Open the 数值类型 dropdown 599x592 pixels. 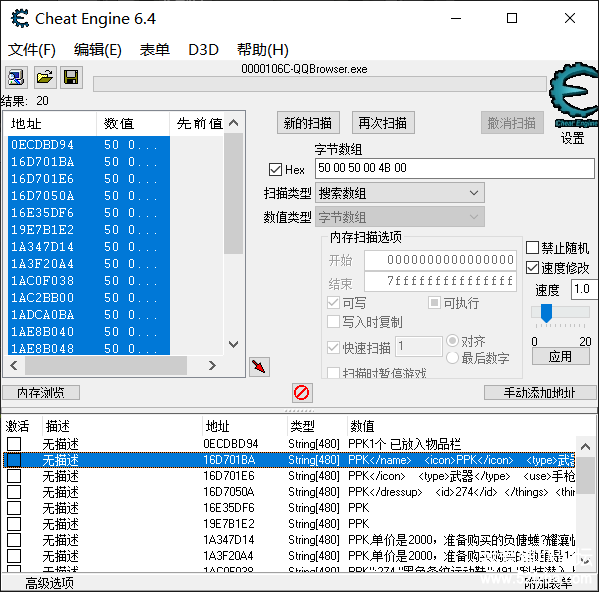pyautogui.click(x=400, y=217)
